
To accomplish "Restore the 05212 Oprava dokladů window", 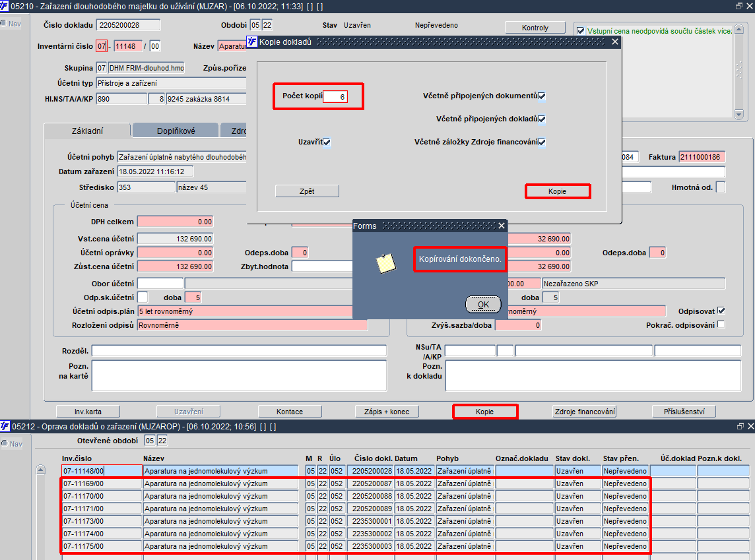I will pyautogui.click(x=740, y=426).
